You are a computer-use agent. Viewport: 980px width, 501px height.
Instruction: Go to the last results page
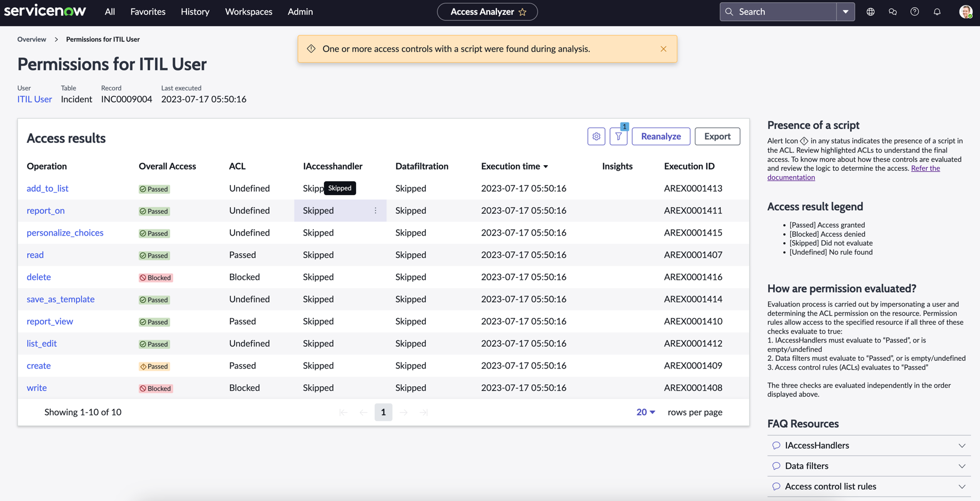click(423, 412)
